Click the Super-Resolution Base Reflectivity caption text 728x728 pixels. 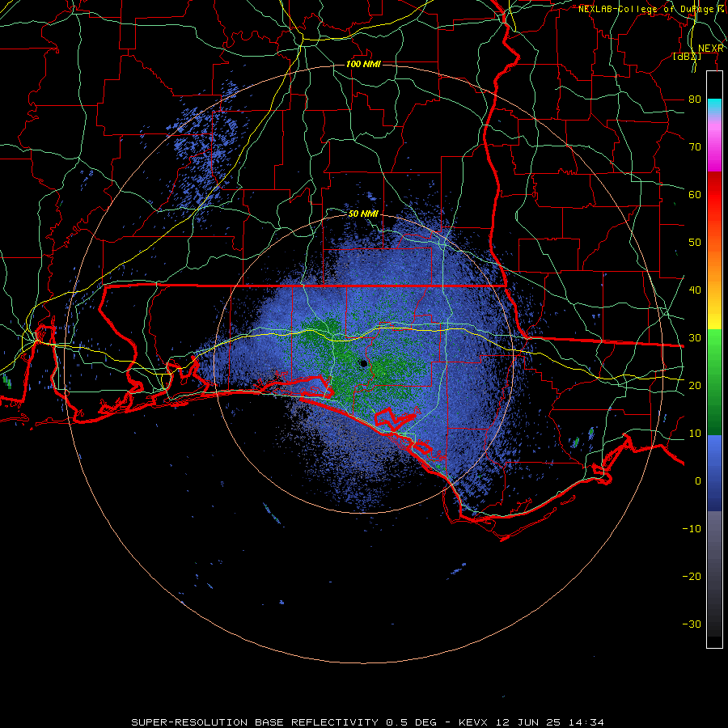pos(255,722)
